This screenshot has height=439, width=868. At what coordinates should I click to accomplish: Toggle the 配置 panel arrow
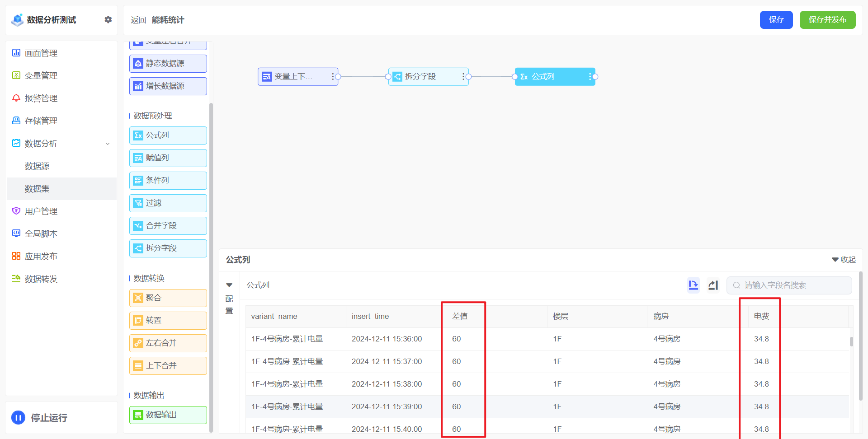click(x=229, y=285)
